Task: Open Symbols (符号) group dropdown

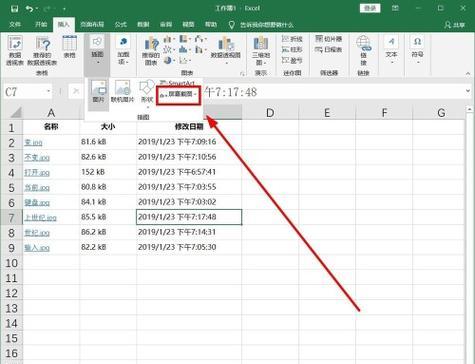Action: (x=417, y=50)
